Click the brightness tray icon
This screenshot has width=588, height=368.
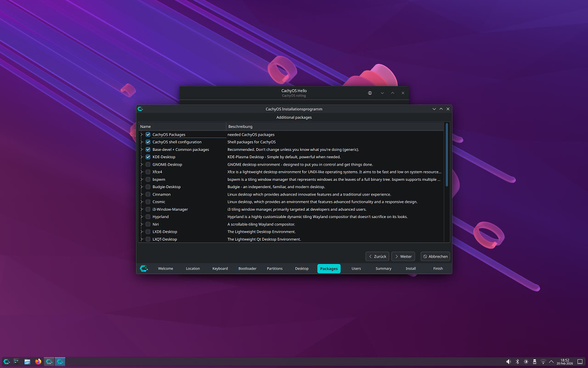526,362
